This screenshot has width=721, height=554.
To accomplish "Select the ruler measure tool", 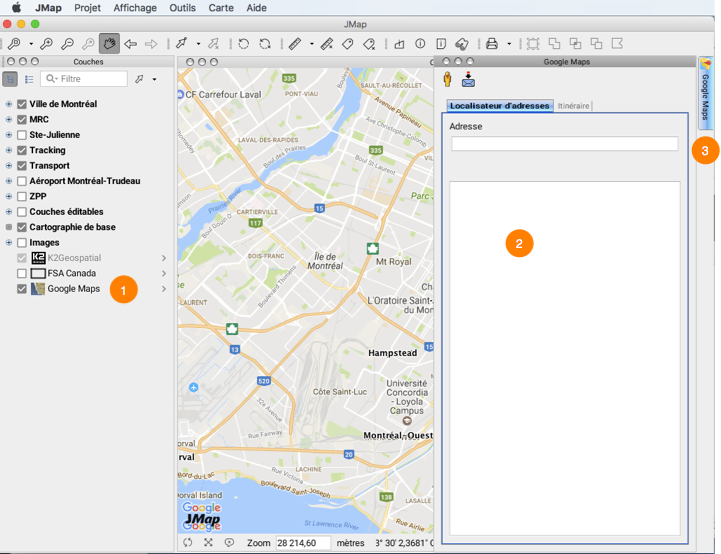I will (295, 44).
